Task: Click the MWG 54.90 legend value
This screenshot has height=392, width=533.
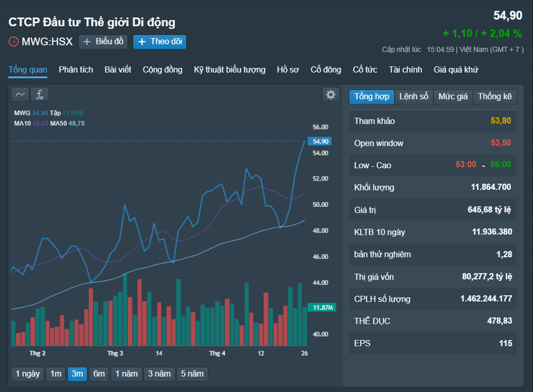Action: (40, 113)
